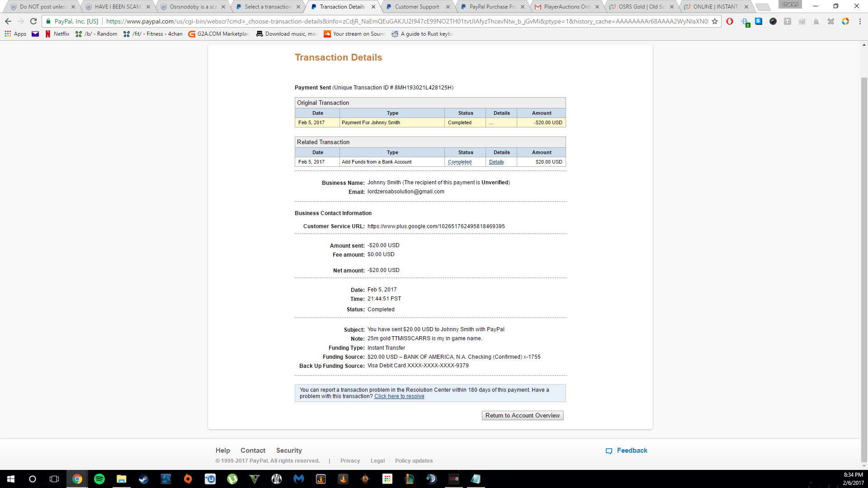This screenshot has width=868, height=488.
Task: Click the 'Click here to resolve' link
Action: (399, 396)
